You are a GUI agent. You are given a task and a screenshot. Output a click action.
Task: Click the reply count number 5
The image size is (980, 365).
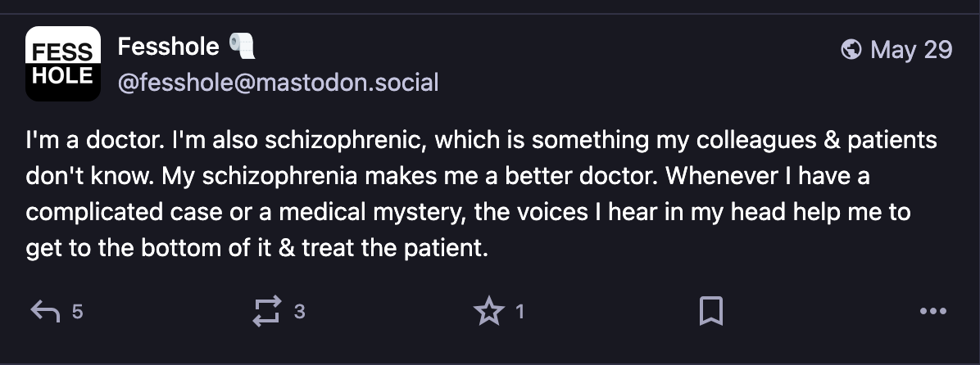77,311
